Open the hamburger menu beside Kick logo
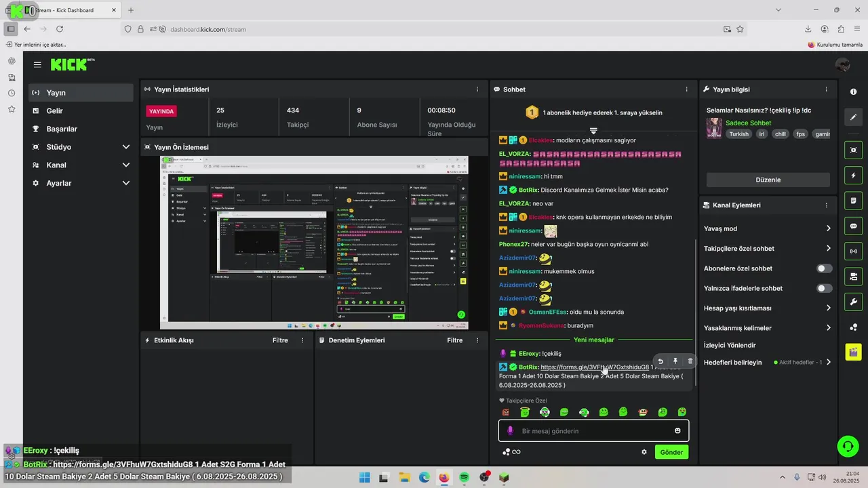Screen dimensions: 868x488 (x=37, y=64)
